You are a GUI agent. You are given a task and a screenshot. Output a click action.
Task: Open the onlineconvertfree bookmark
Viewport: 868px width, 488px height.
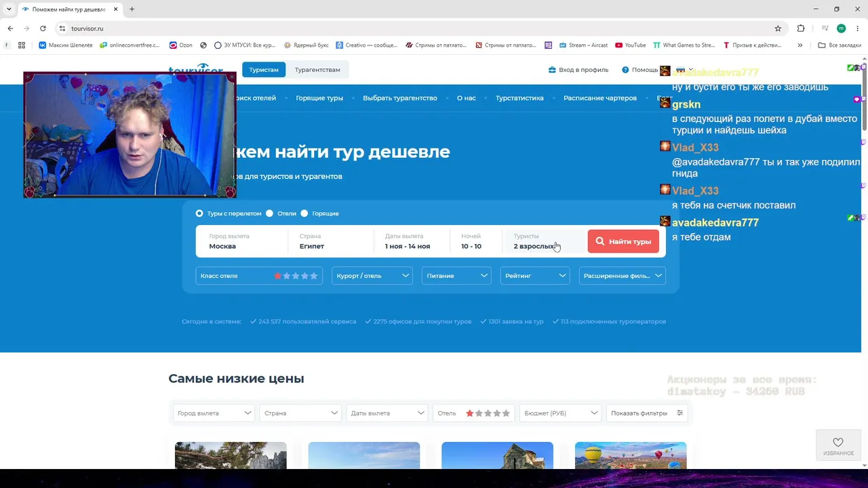tap(130, 45)
